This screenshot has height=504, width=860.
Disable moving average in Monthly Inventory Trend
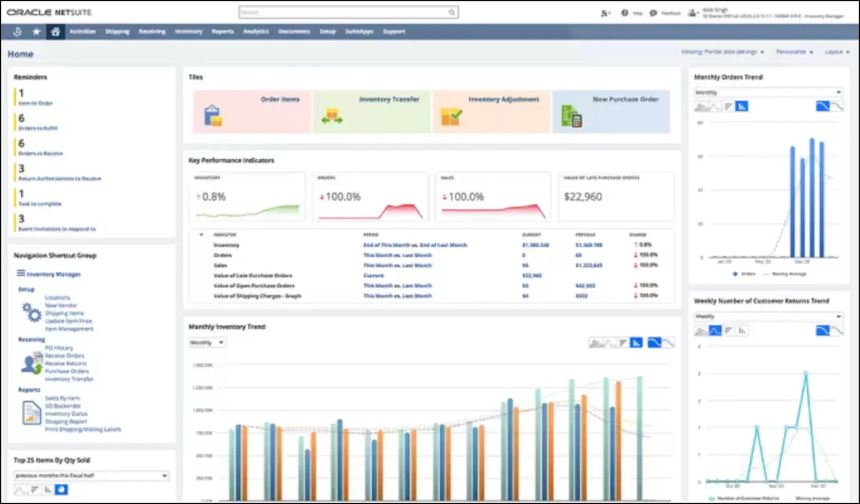[668, 343]
